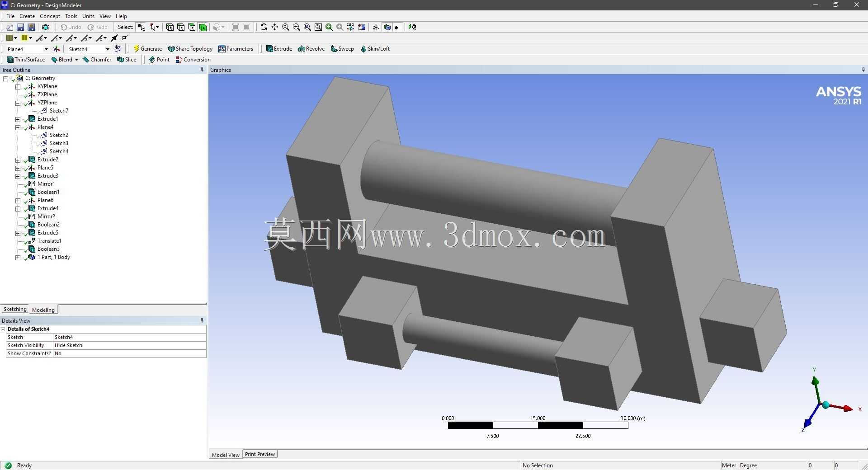Click the Image Capture camera icon

coord(46,27)
